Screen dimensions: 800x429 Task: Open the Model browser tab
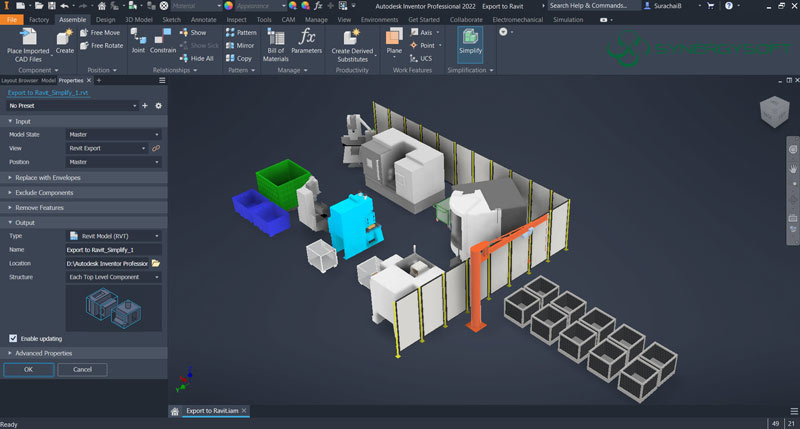click(x=48, y=81)
